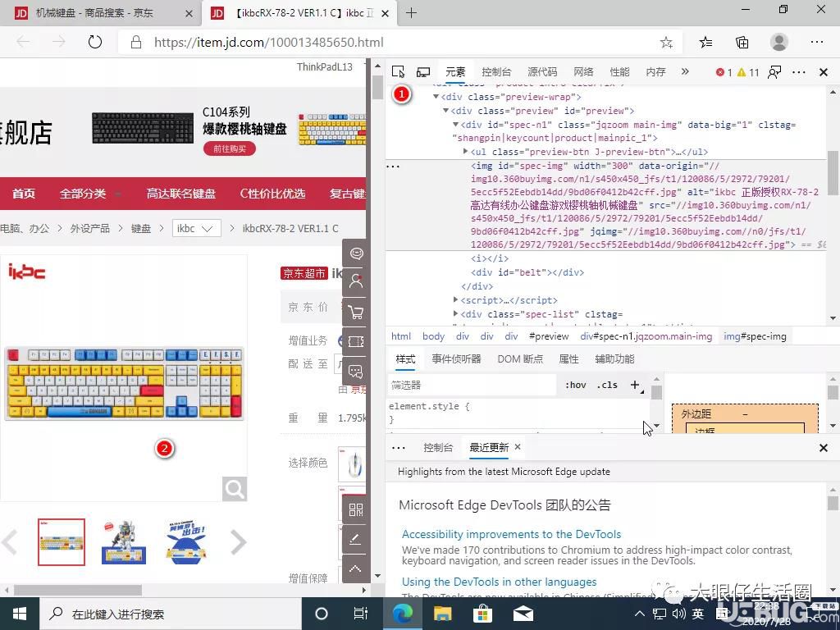
Task: Switch to 机械键盘 商品搜索 tab
Action: click(102, 13)
